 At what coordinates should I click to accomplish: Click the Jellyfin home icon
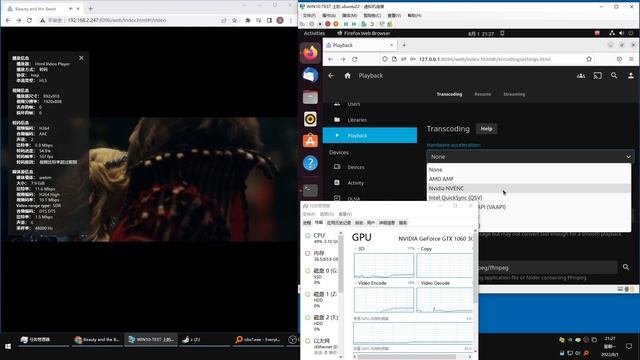tap(347, 76)
